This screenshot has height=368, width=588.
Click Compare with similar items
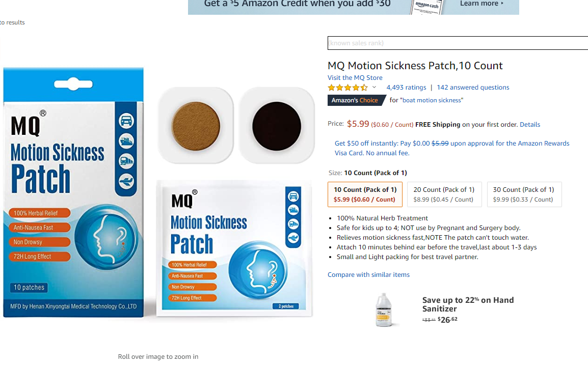[x=368, y=275]
